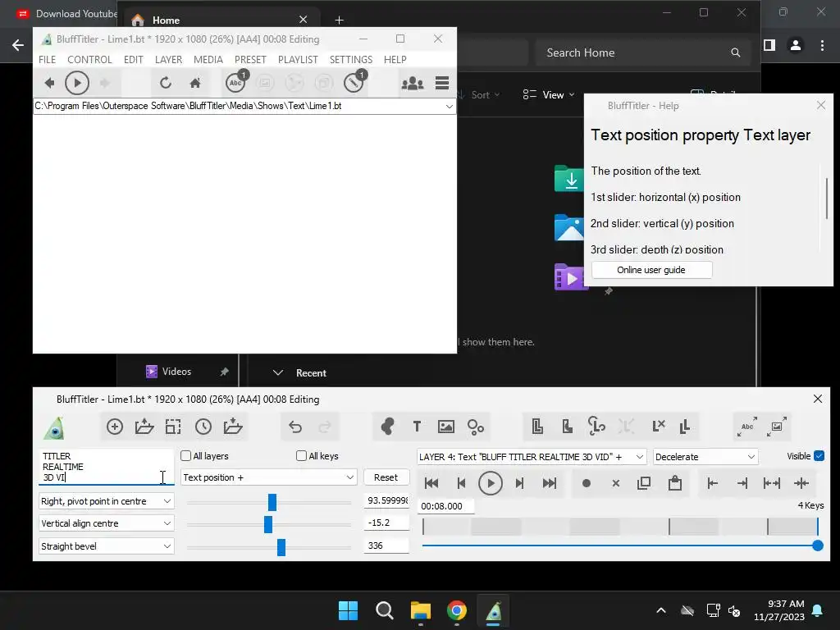Screen dimensions: 840x630
Task: Open the Vertical align centre dropdown
Action: tap(106, 523)
